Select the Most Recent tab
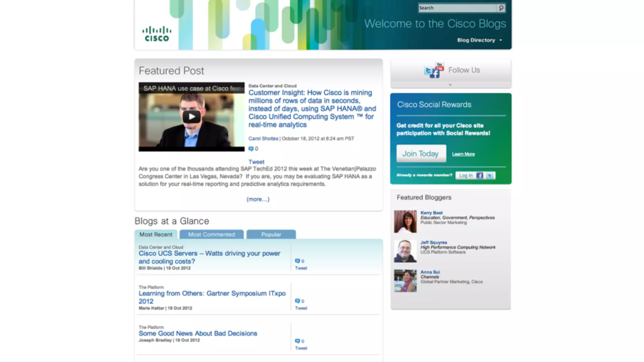The image size is (644, 362). tap(156, 234)
